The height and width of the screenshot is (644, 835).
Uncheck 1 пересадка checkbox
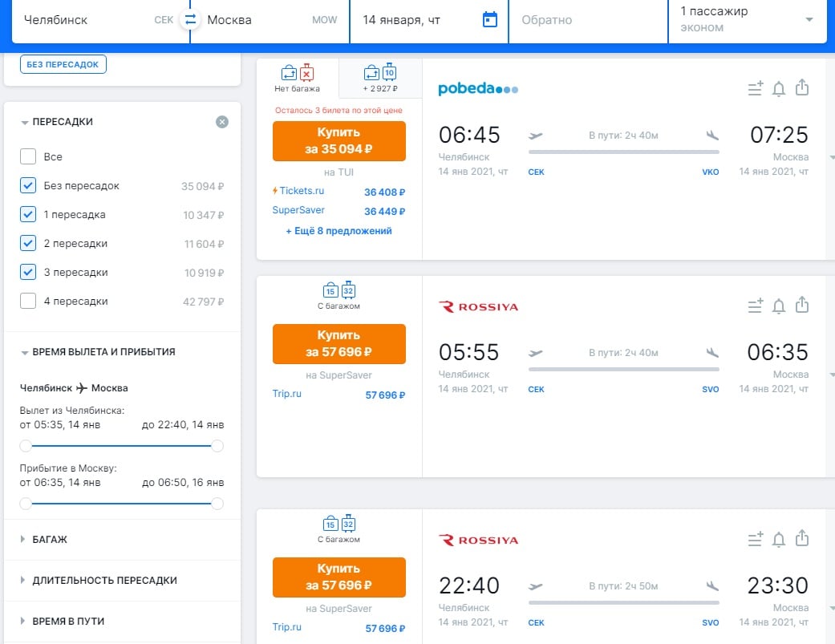(x=28, y=214)
